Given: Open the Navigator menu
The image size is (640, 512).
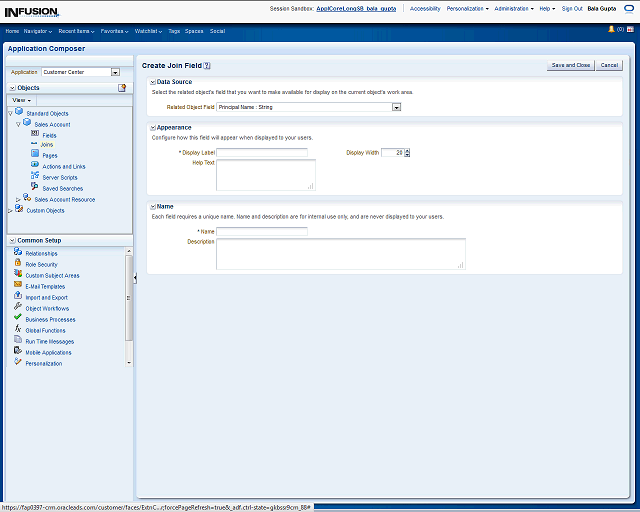Looking at the screenshot, I should click(x=38, y=31).
